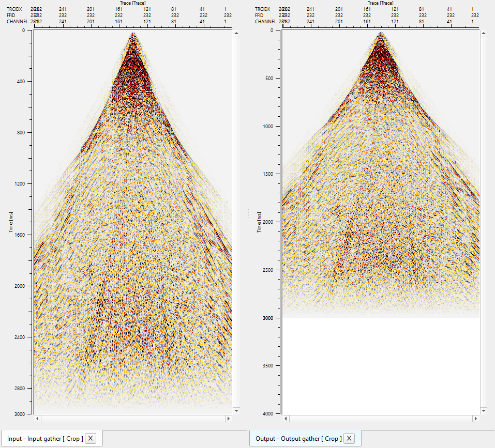The width and height of the screenshot is (495, 448).
Task: Click the 2800 time tick in Input panel
Action: click(20, 389)
